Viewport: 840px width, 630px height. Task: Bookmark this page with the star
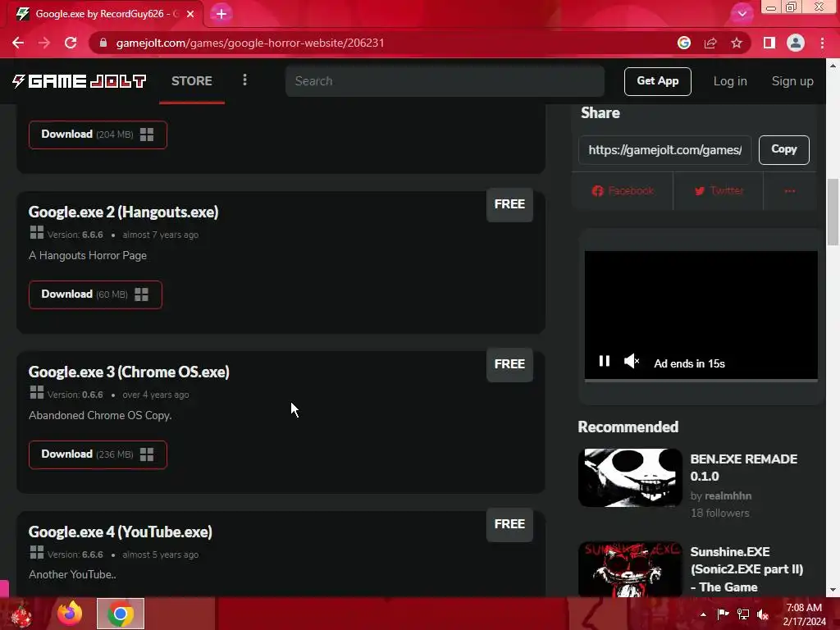(x=737, y=43)
